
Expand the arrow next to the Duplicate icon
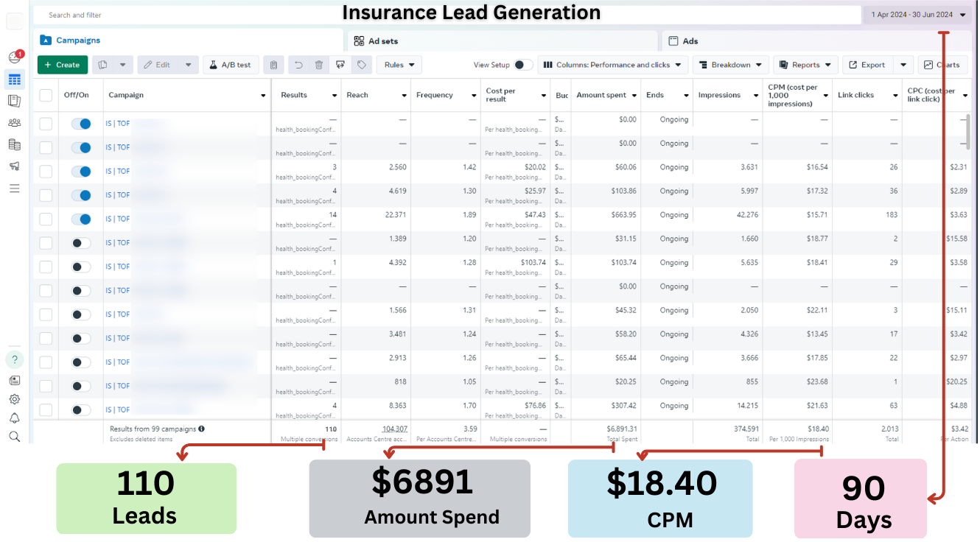[122, 65]
